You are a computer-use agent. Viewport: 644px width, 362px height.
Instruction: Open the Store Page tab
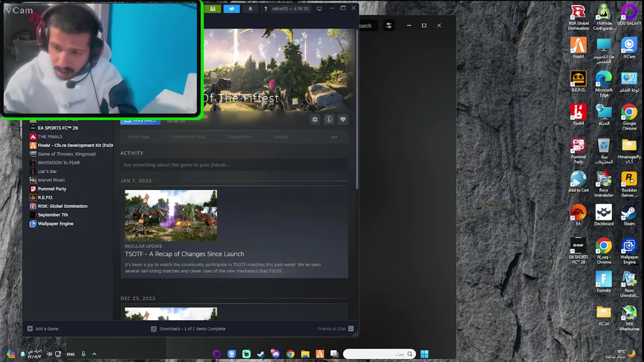138,137
